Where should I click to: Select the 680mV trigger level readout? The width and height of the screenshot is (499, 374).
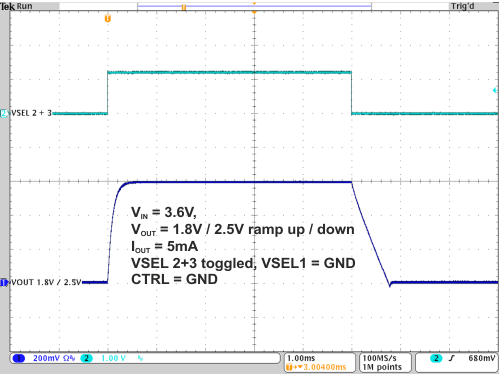click(x=482, y=358)
